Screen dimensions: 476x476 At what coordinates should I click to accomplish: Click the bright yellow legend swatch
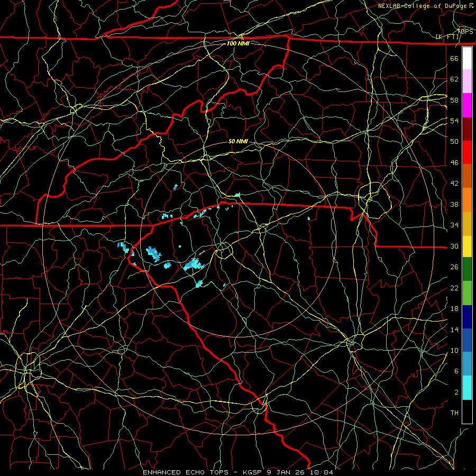click(x=467, y=246)
